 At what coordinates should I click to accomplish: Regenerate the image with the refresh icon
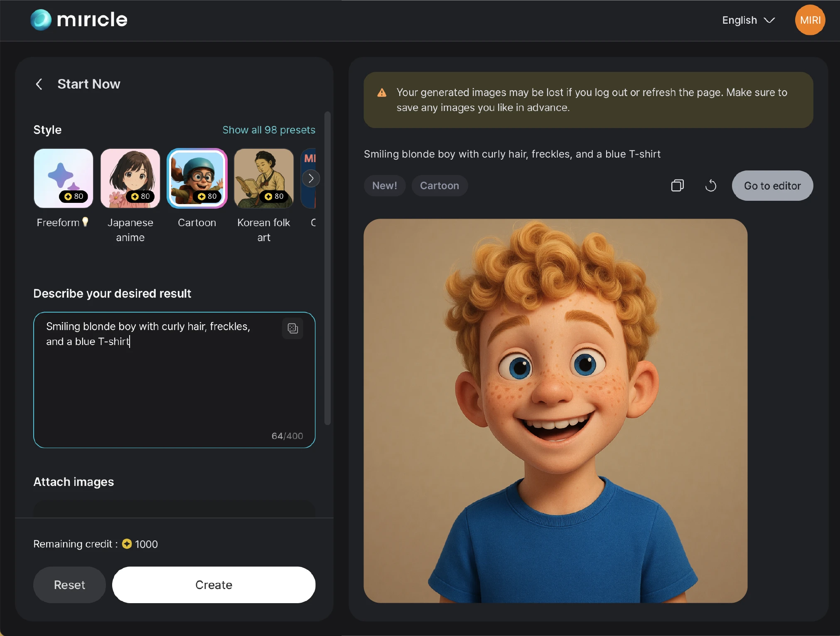coord(710,186)
